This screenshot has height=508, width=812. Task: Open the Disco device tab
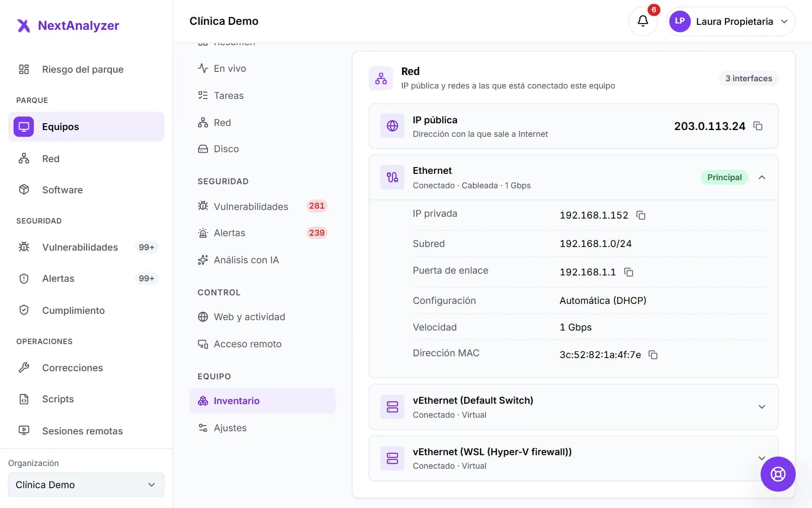263,149
